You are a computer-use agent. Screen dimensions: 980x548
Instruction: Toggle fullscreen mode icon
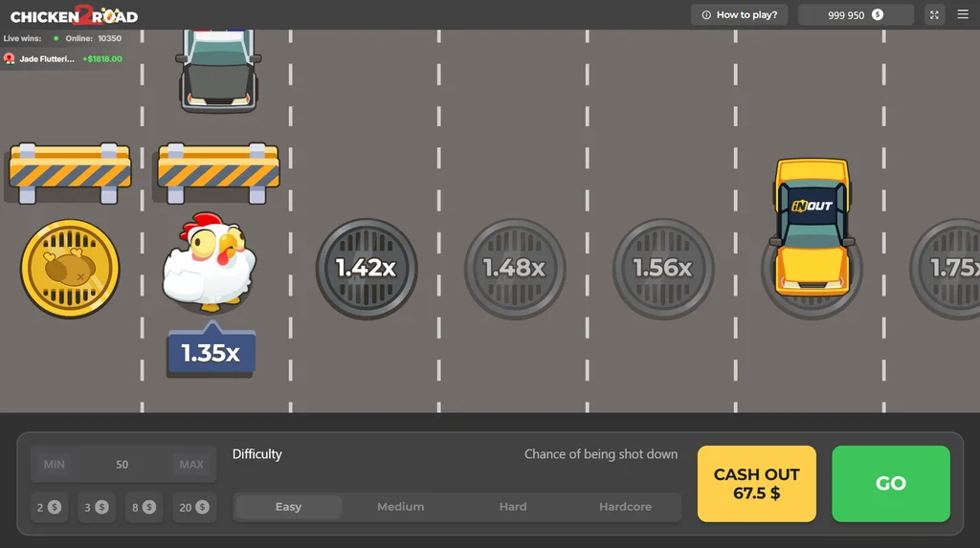[934, 14]
